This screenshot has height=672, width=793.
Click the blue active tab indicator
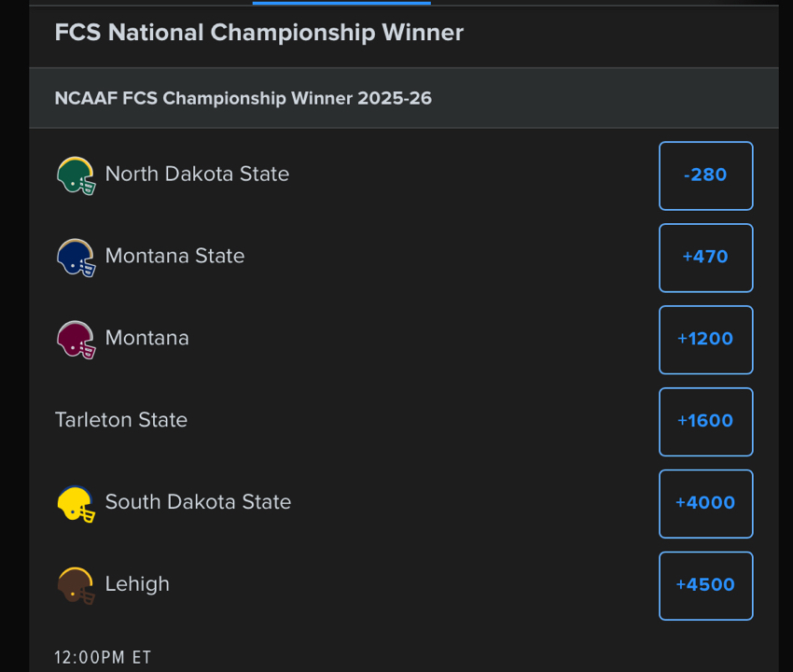[x=341, y=3]
